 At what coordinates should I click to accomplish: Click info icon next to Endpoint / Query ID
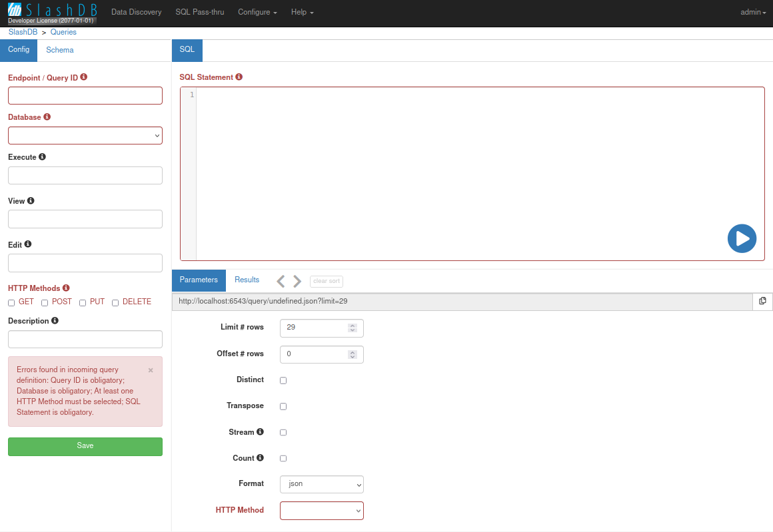84,77
